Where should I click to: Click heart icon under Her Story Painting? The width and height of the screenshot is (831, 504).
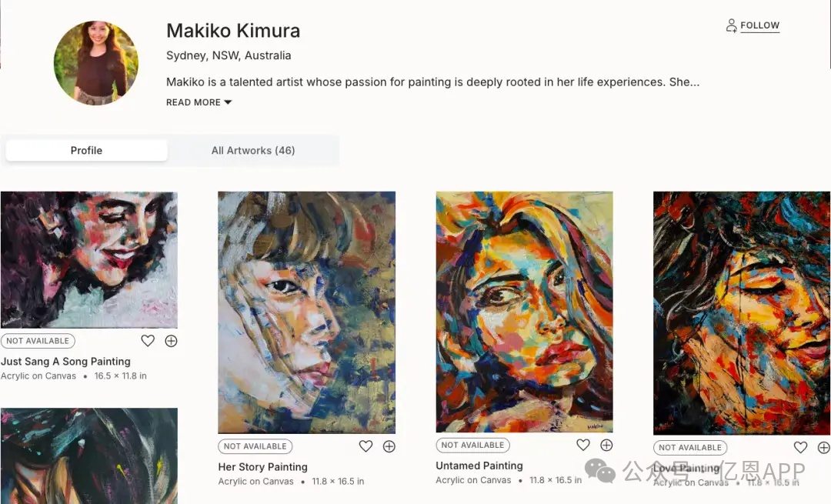(x=365, y=446)
